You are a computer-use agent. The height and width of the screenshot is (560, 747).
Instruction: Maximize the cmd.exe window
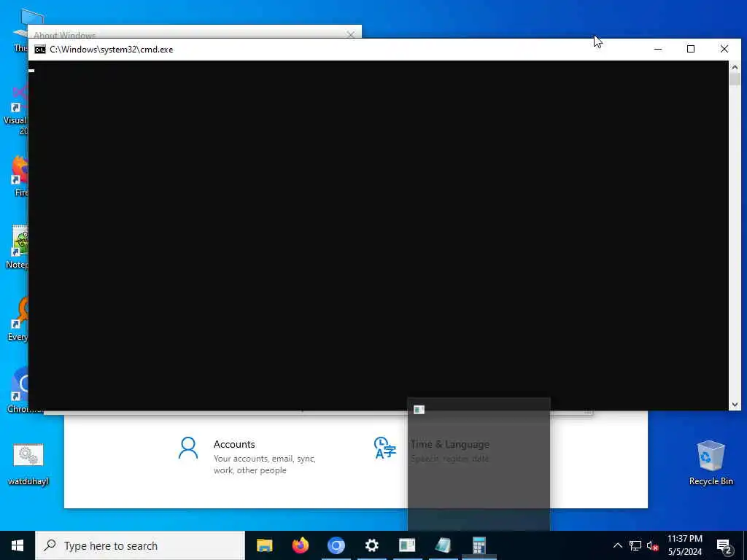tap(691, 49)
